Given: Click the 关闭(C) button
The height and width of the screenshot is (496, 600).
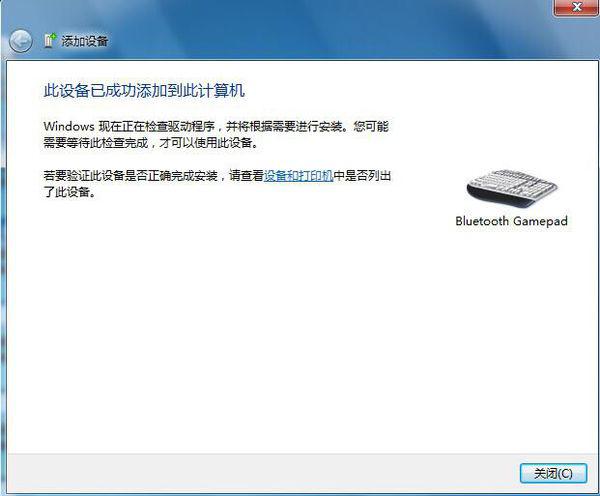Looking at the screenshot, I should pos(553,473).
